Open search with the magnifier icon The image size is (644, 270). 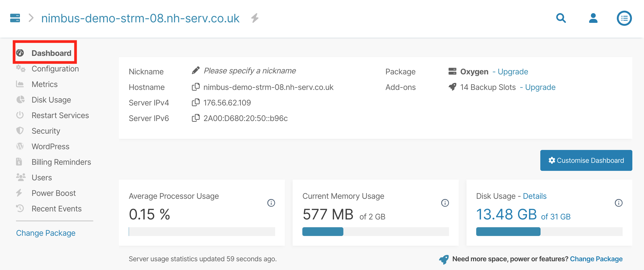tap(561, 18)
